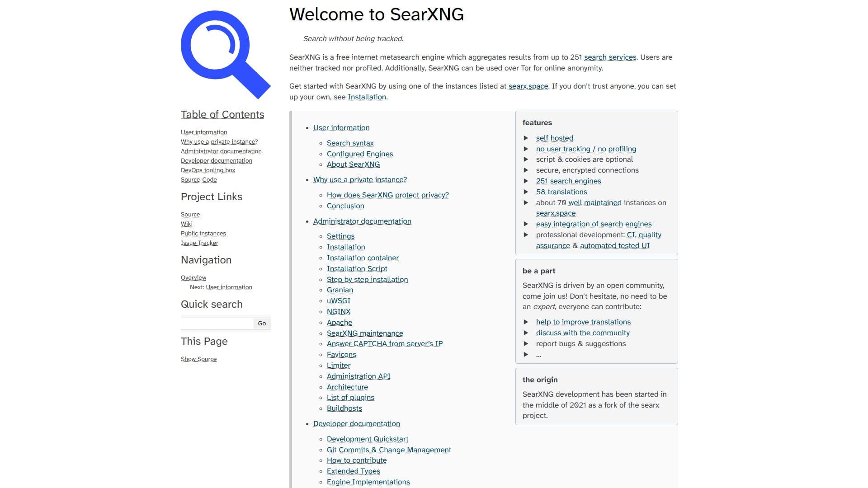Focus the Quick search text field
The height and width of the screenshot is (488, 868).
[x=217, y=324]
